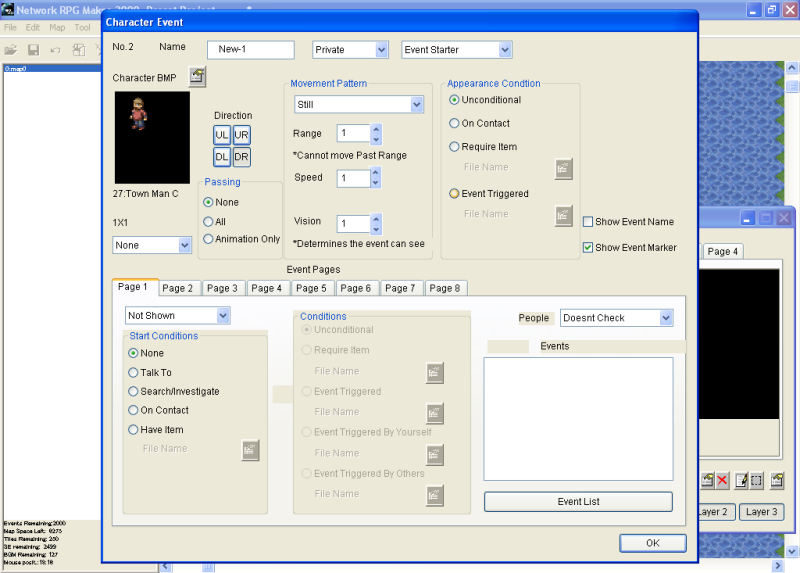Screen dimensions: 800x573
Task: Click the Have Item file browse icon
Action: coord(250,450)
